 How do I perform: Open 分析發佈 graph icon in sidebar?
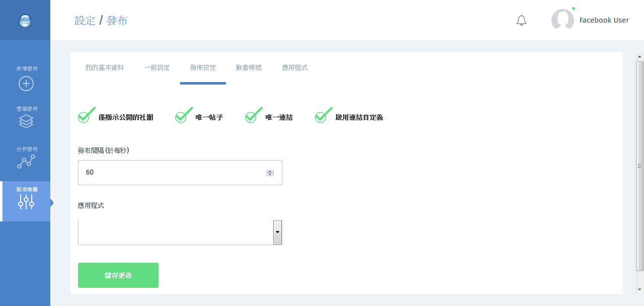click(26, 162)
